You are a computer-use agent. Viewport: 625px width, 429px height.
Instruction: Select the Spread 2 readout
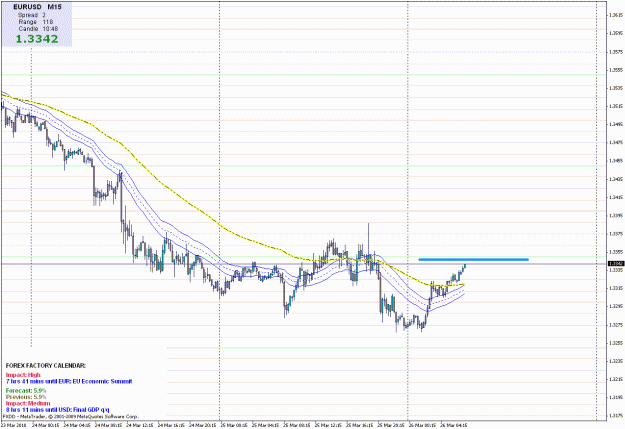tap(32, 15)
